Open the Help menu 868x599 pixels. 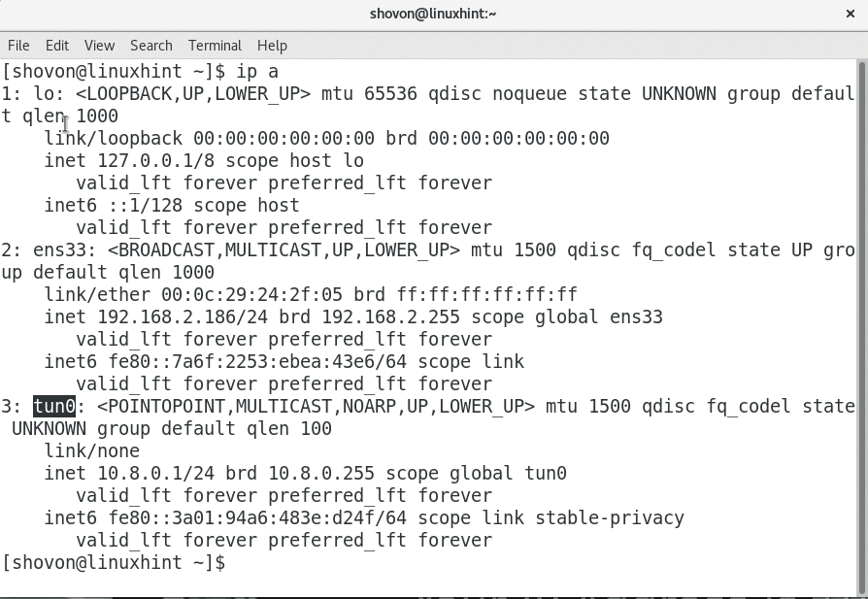point(272,46)
